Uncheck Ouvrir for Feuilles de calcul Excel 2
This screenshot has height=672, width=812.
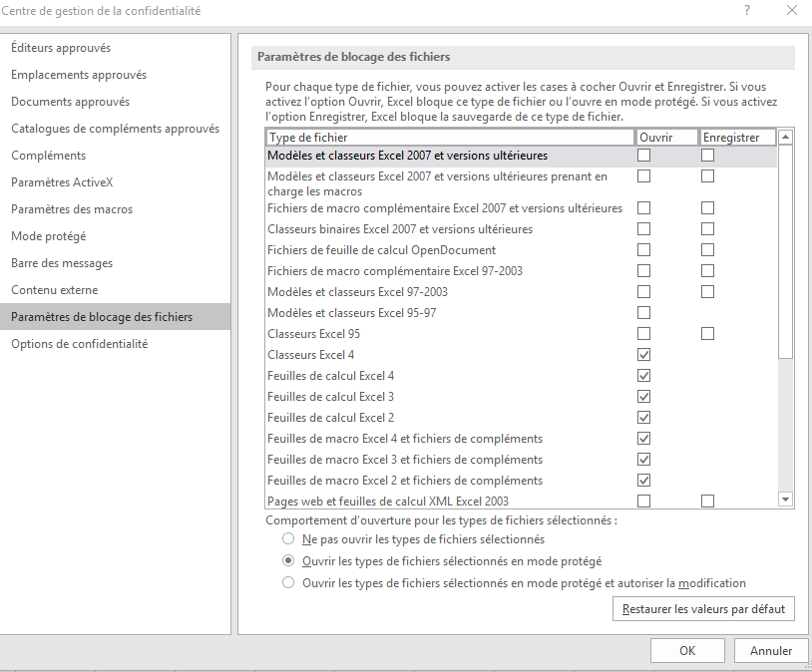(643, 418)
